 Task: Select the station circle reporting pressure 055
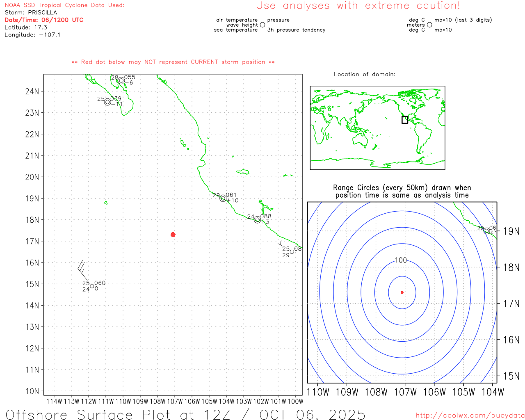pyautogui.click(x=121, y=80)
